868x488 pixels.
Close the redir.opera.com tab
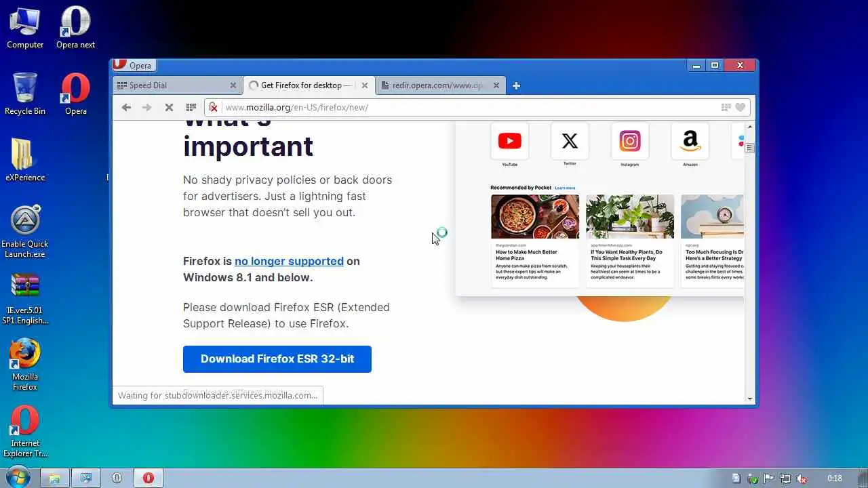496,85
